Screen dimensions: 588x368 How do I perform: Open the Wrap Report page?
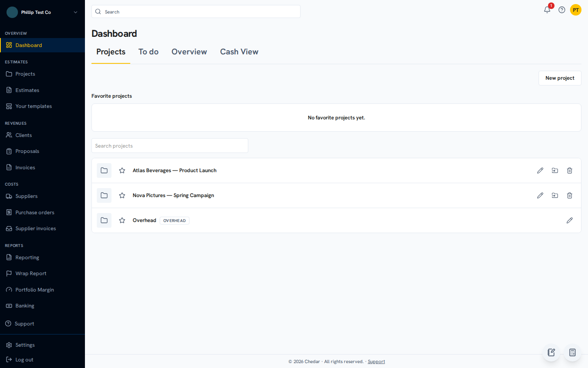(42, 274)
